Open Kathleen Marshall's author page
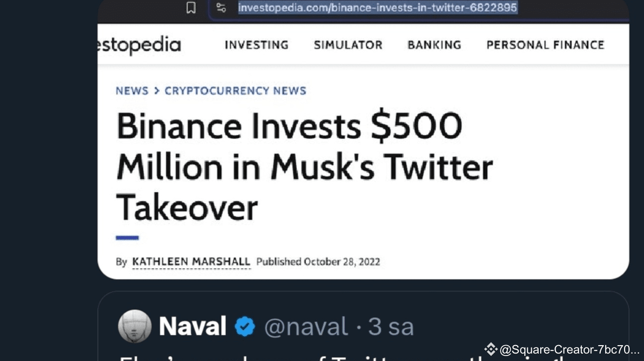Image resolution: width=644 pixels, height=361 pixels. point(191,261)
